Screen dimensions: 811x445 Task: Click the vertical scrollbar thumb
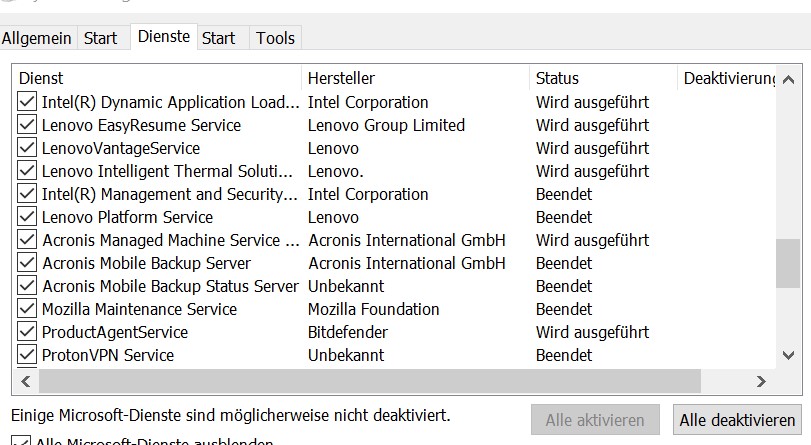point(788,263)
